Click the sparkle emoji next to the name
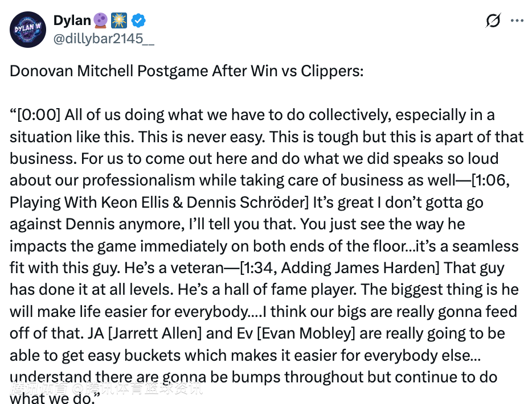This screenshot has height=404, width=532. [x=119, y=21]
